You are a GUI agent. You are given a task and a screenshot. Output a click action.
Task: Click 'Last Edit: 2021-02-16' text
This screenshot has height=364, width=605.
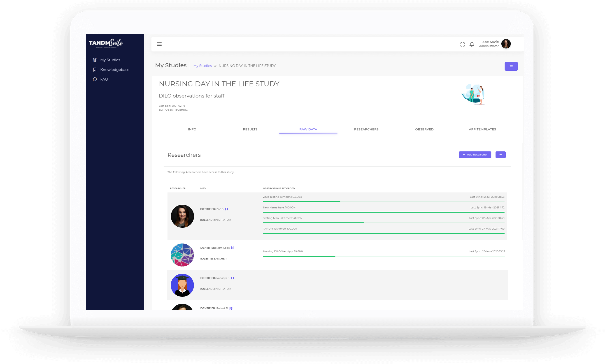(172, 106)
